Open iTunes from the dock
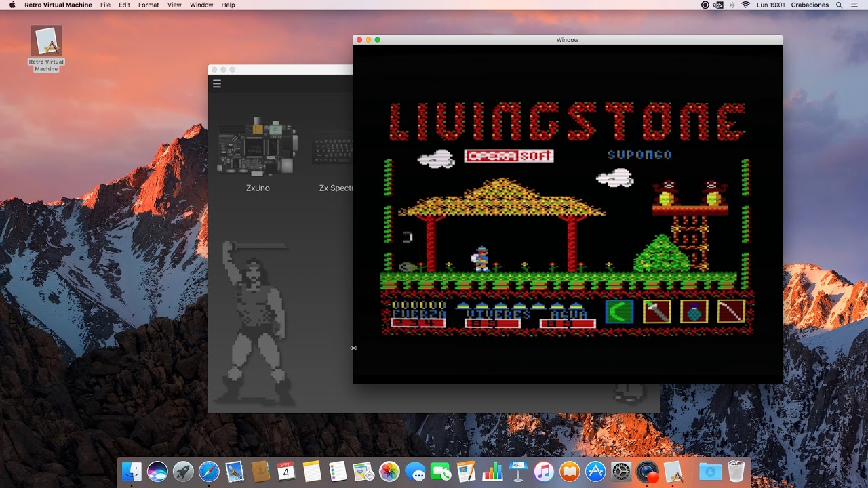This screenshot has height=488, width=868. pos(544,471)
